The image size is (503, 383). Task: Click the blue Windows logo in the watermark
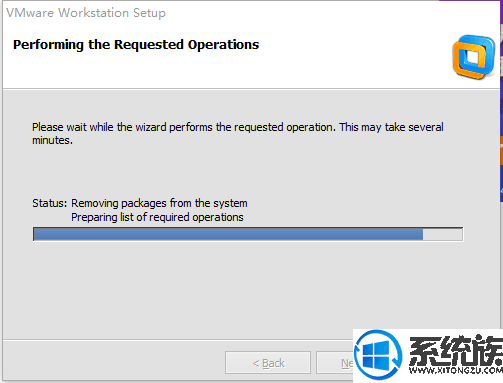pyautogui.click(x=378, y=355)
